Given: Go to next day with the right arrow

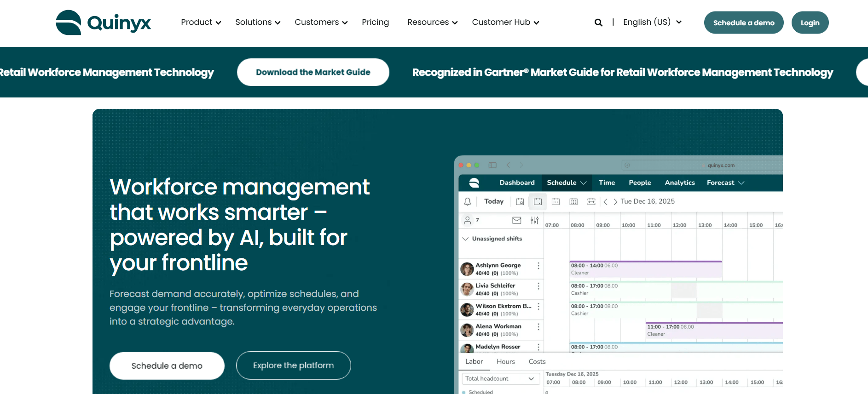Looking at the screenshot, I should (x=615, y=201).
